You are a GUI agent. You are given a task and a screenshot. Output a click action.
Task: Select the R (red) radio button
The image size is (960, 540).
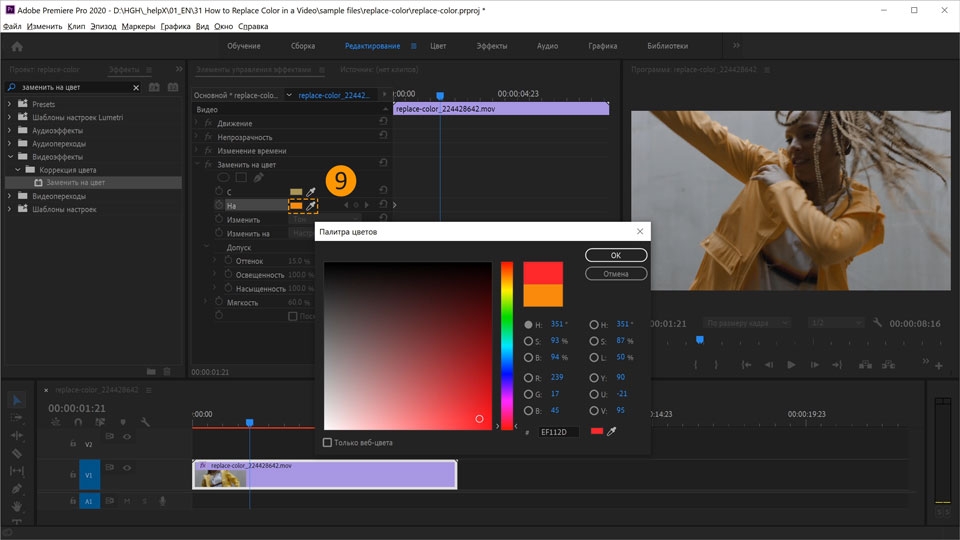pyautogui.click(x=528, y=378)
